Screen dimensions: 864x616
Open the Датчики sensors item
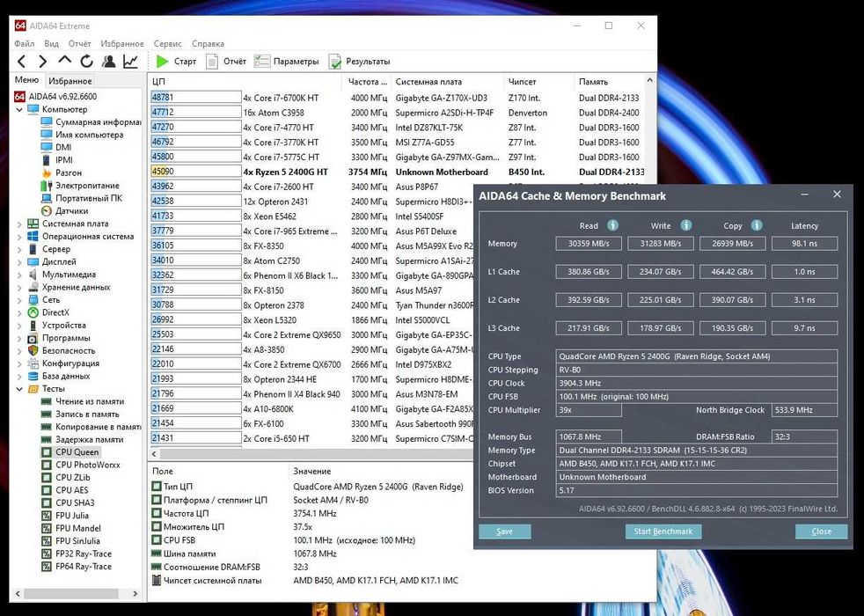[65, 210]
